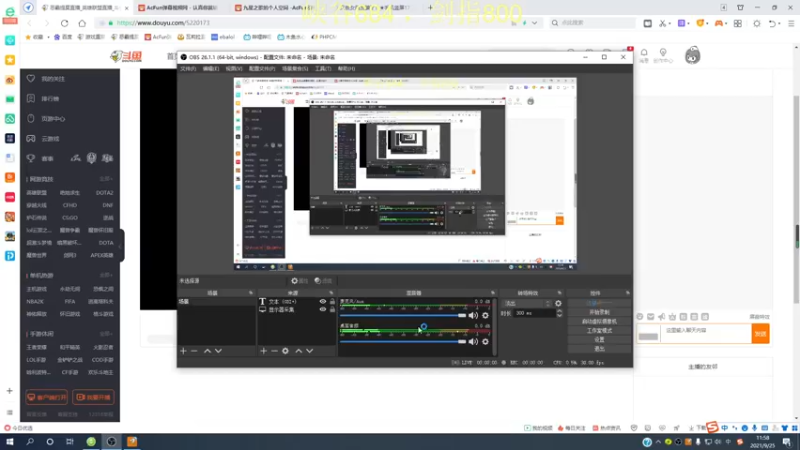Move the selected source up
Image resolution: width=800 pixels, height=450 pixels.
tap(298, 351)
